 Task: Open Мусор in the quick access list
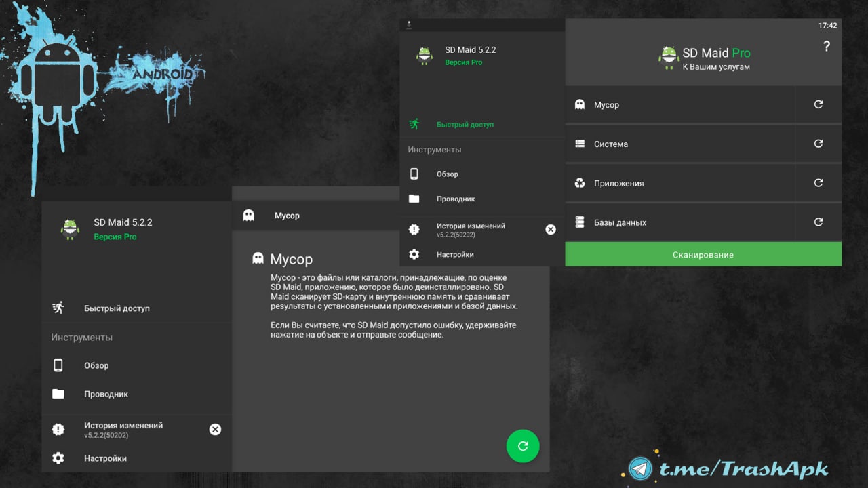(x=680, y=105)
